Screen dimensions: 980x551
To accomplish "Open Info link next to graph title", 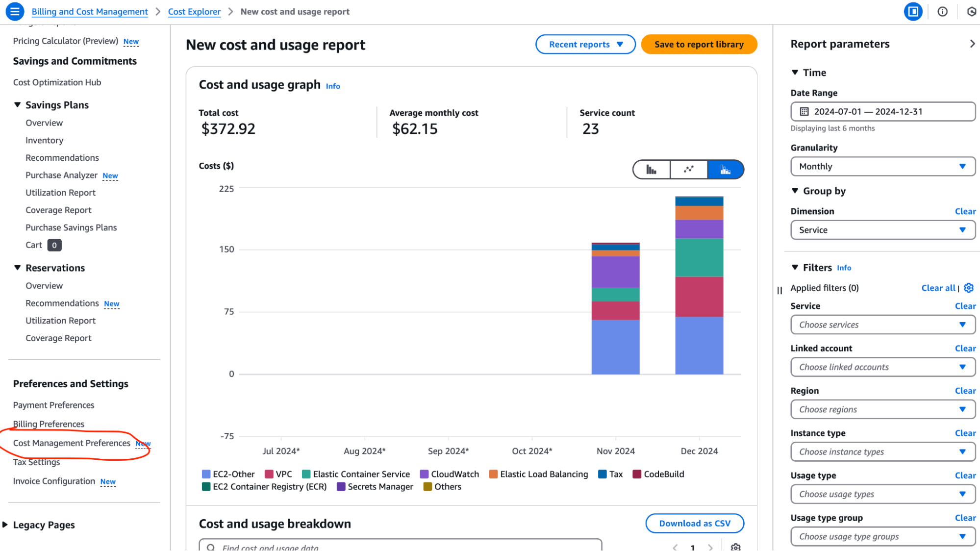I will coord(333,86).
